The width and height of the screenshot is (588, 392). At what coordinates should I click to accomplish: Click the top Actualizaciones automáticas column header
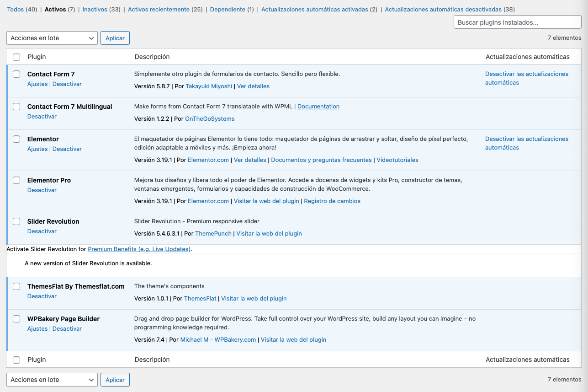click(528, 57)
